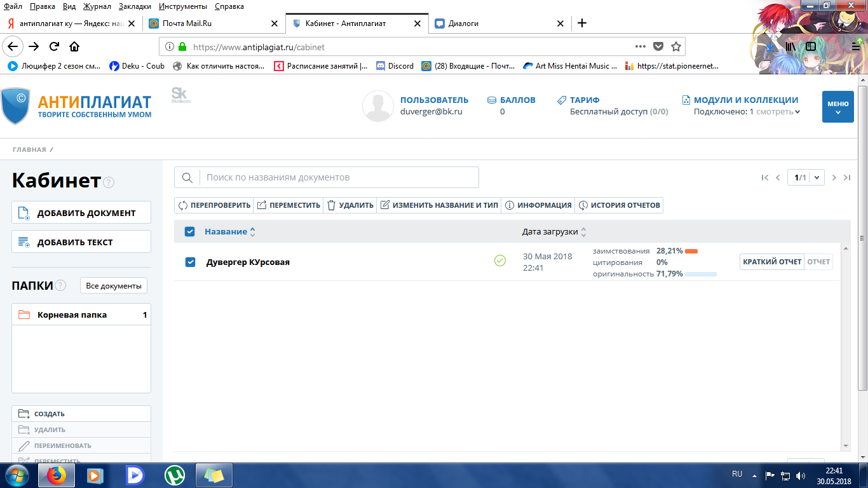This screenshot has width=868, height=488.
Task: Expand the МЕНЮ dropdown button
Action: coord(837,106)
